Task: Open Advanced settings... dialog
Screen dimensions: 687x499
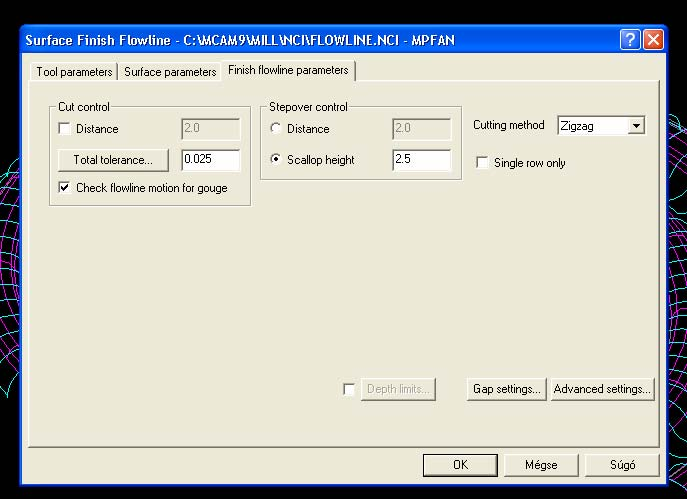Action: [x=602, y=389]
